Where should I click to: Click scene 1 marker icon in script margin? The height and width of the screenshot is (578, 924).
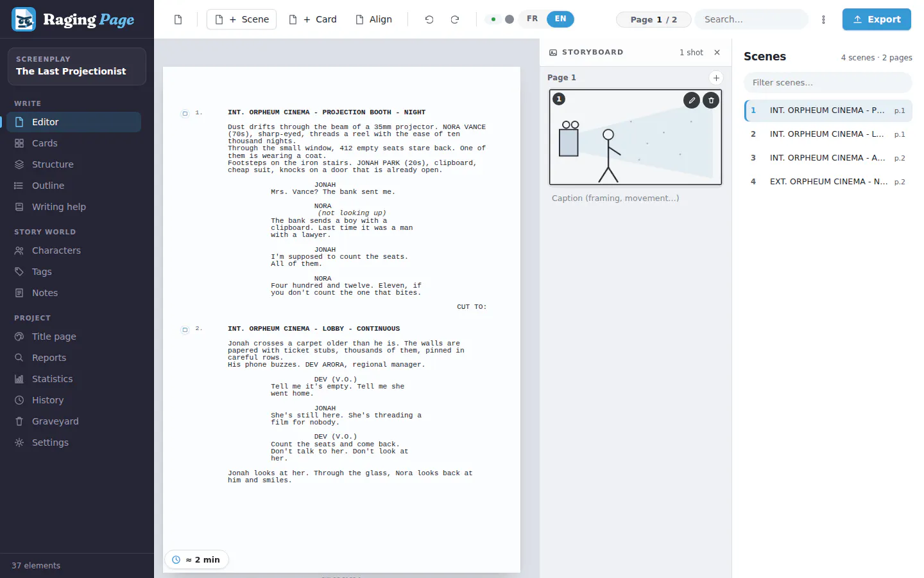(185, 114)
